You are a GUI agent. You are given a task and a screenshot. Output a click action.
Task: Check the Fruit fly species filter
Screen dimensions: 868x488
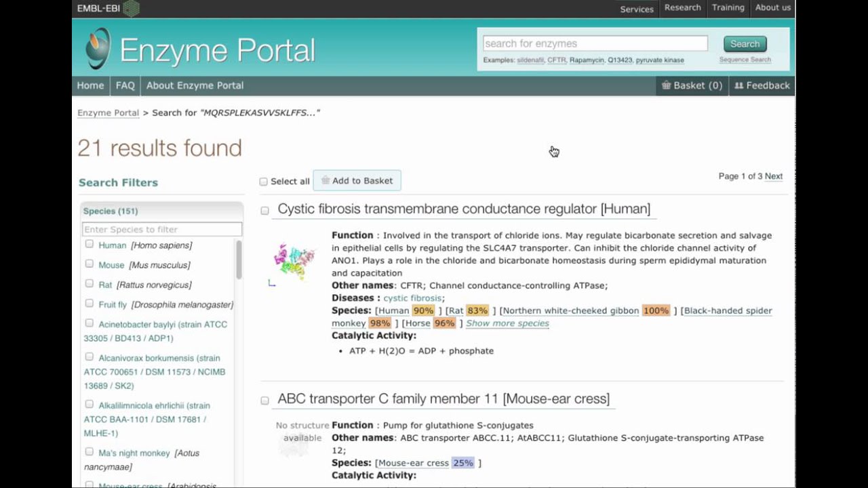(89, 303)
